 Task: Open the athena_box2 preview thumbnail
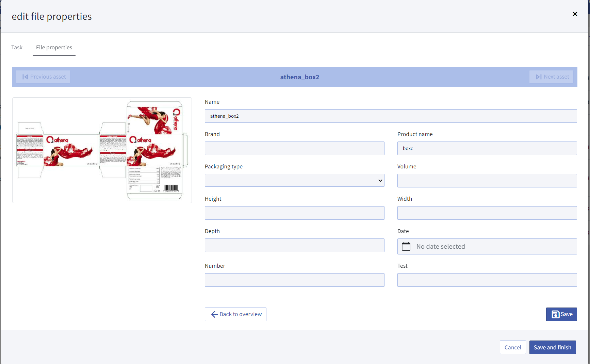[x=102, y=150]
